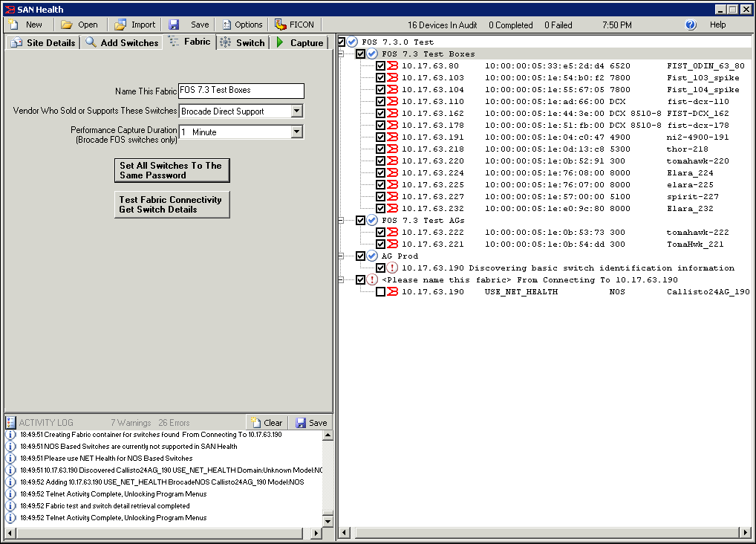Click Brocade switch icon for 10.17.63.220

[x=393, y=161]
